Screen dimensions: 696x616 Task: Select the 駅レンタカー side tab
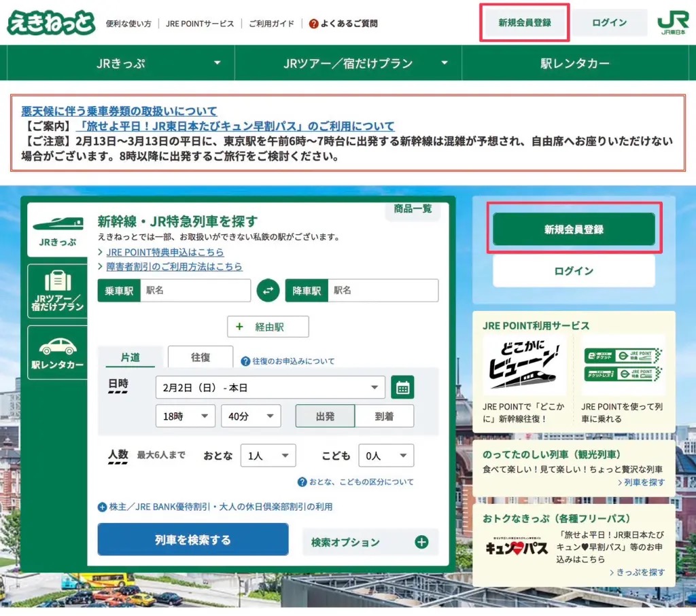[58, 352]
